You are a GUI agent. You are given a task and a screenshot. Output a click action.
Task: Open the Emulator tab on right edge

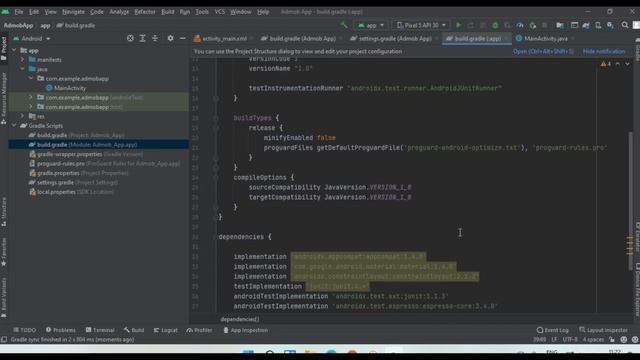pos(637,238)
